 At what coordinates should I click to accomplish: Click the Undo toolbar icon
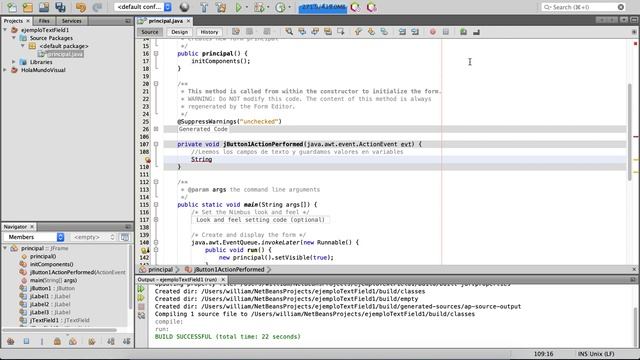point(81,7)
